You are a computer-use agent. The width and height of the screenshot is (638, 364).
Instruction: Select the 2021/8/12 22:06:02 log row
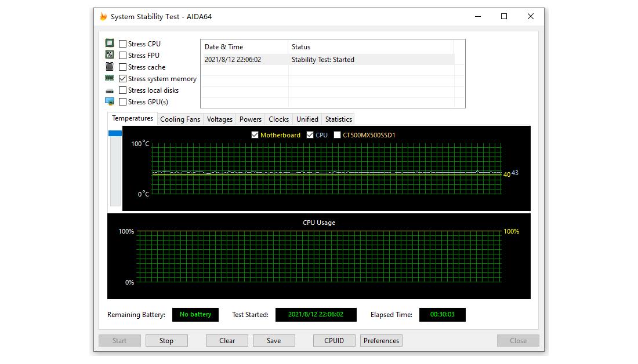tap(328, 59)
